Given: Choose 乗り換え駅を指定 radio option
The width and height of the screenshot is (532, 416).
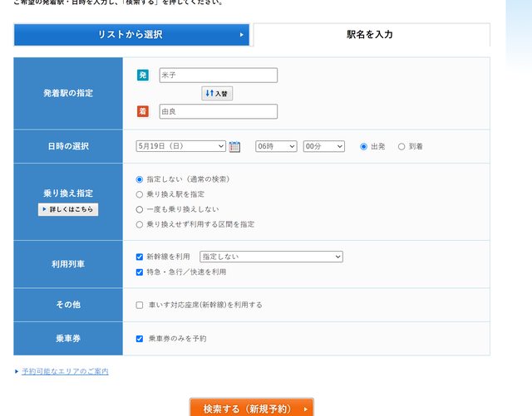Looking at the screenshot, I should point(140,194).
